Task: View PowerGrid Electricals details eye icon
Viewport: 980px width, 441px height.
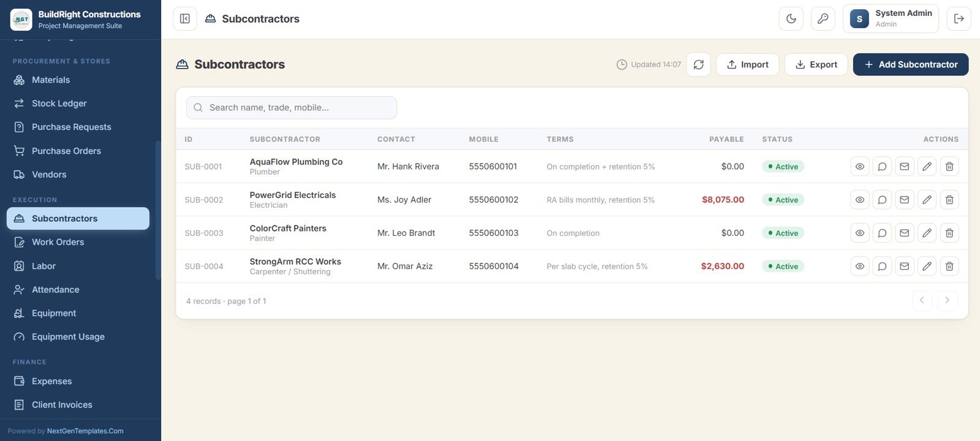Action: coord(860,200)
